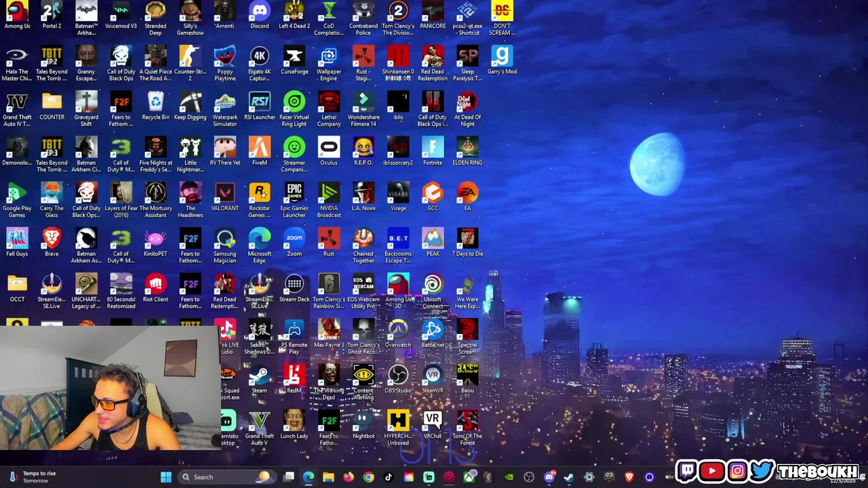Open the Portal 2 desktop shortcut
Image resolution: width=868 pixels, height=488 pixels.
click(52, 16)
